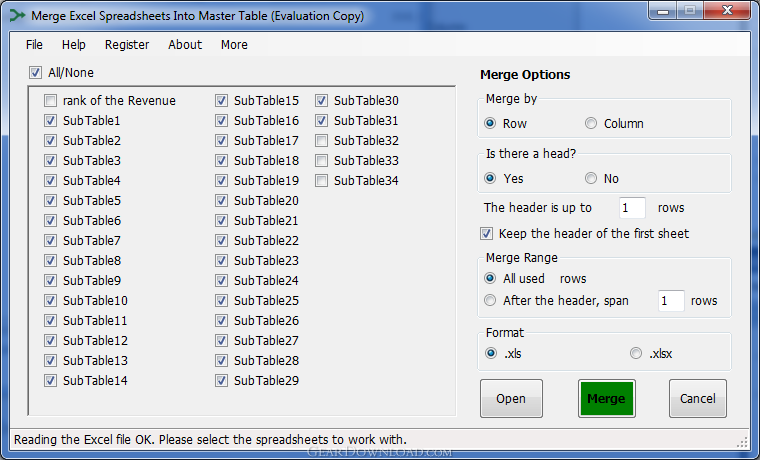The image size is (760, 460).
Task: Check the rank of the Revenue sheet
Action: (x=50, y=100)
